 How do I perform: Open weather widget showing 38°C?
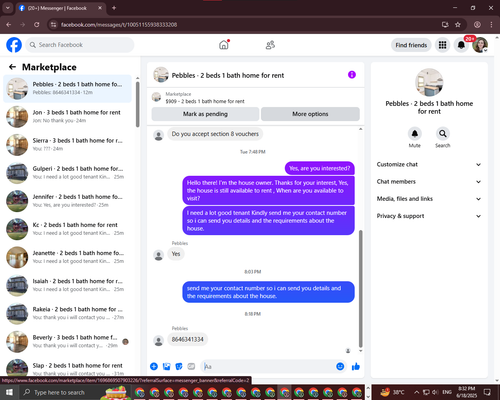click(x=393, y=392)
